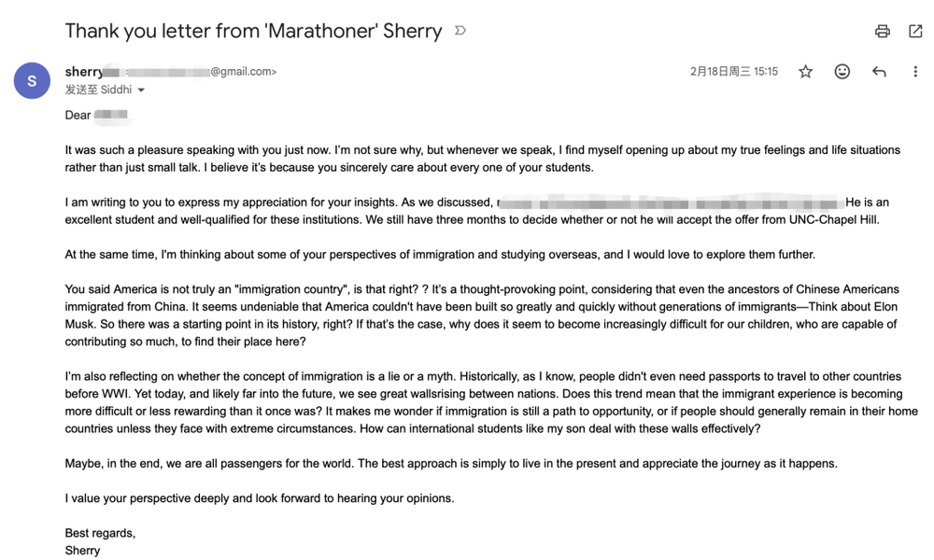Add an emoji reaction to the message
The width and height of the screenshot is (934, 560).
(x=842, y=72)
